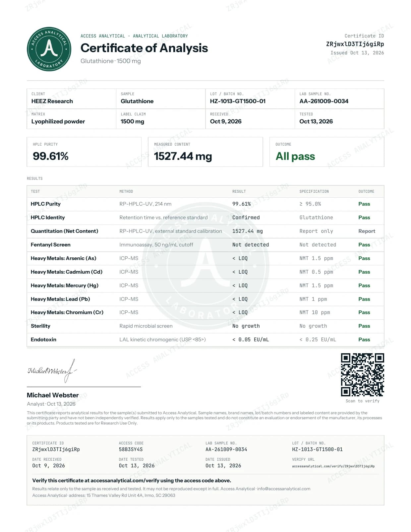Click the Access Analytical address line
The width and height of the screenshot is (411, 532).
coord(104,496)
